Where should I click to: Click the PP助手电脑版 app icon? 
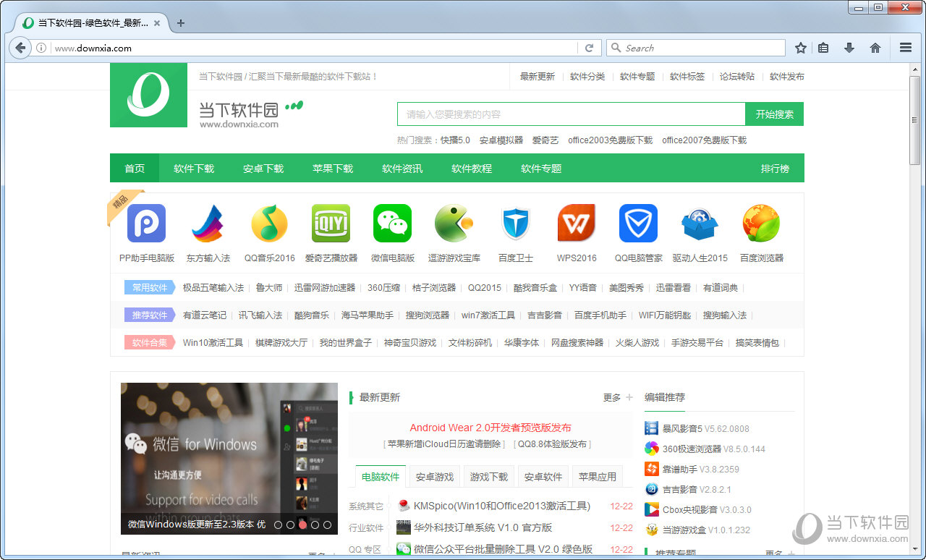coord(146,224)
